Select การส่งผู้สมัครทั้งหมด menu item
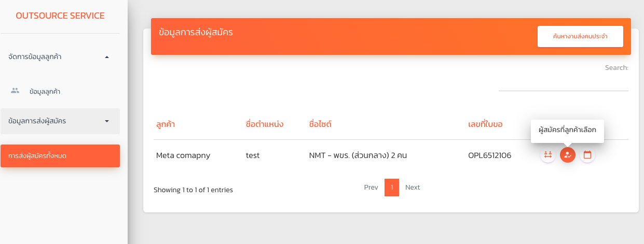The image size is (644, 244). pyautogui.click(x=60, y=156)
